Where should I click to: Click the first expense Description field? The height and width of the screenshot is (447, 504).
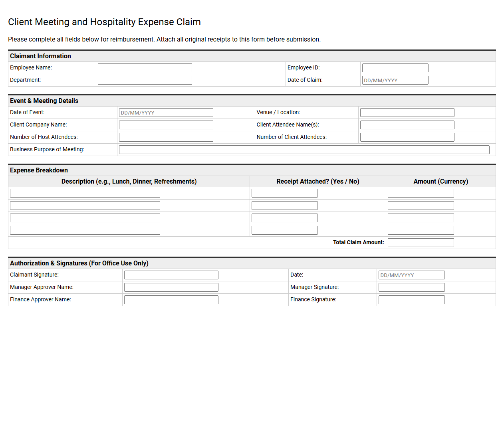(x=85, y=193)
